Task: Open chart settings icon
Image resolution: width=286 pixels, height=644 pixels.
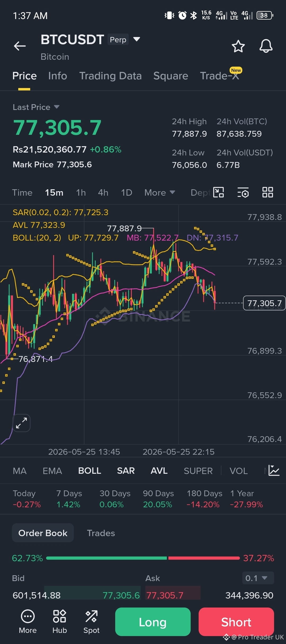Action: 243,192
